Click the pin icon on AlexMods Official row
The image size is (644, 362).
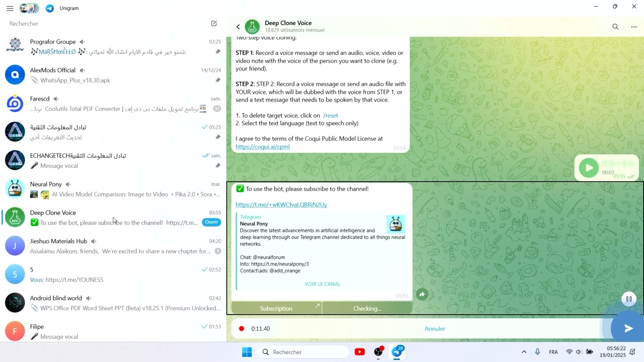[x=218, y=80]
